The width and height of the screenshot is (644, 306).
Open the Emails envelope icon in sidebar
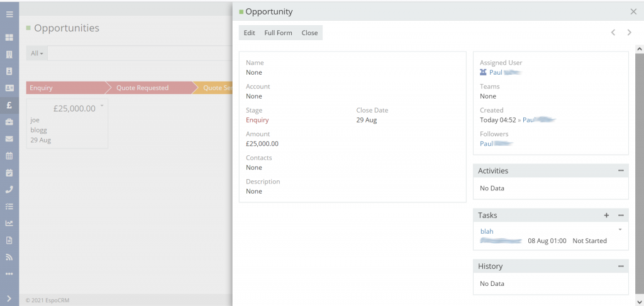(9, 139)
